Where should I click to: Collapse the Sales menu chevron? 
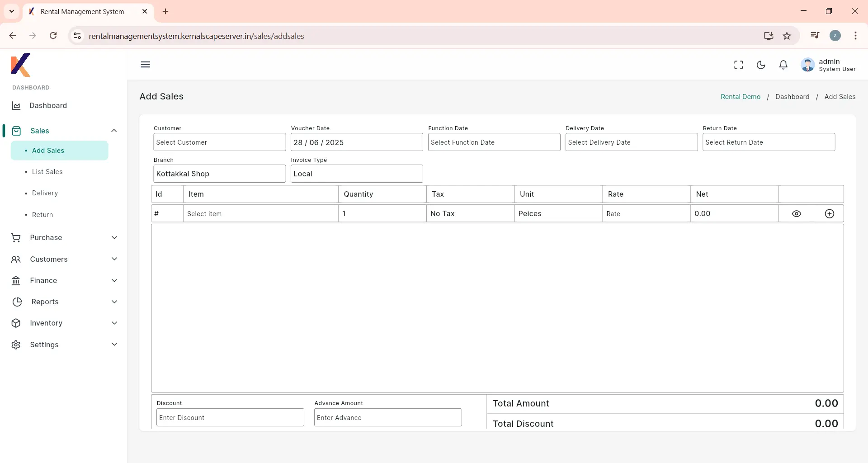coord(114,131)
